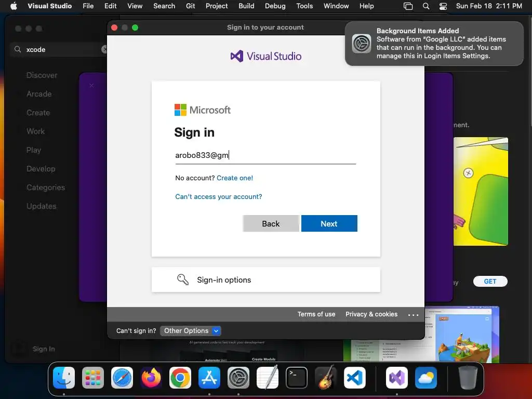
Task: Open Control Center in the menu bar
Action: [443, 6]
